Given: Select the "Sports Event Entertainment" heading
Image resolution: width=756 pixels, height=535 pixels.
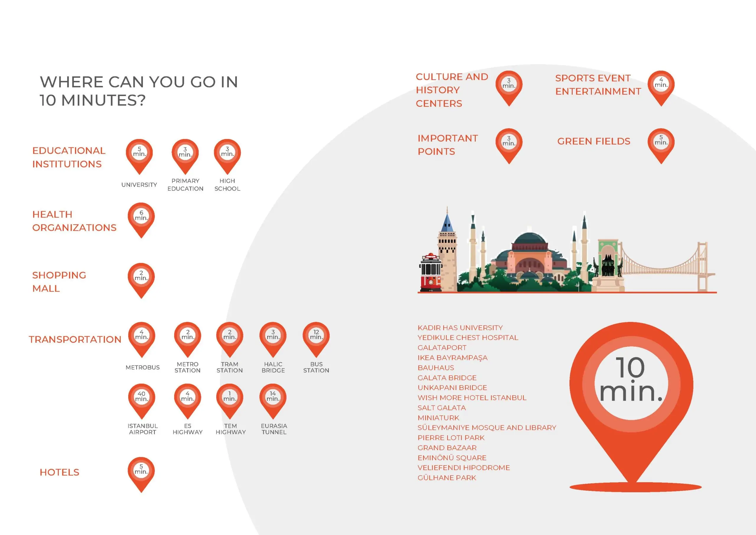Looking at the screenshot, I should [x=598, y=85].
